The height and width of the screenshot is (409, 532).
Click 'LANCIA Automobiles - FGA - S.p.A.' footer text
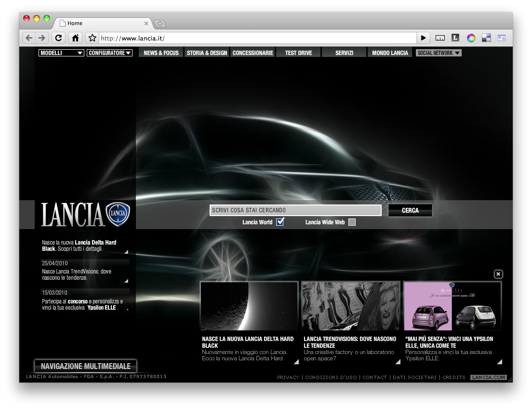(x=96, y=376)
